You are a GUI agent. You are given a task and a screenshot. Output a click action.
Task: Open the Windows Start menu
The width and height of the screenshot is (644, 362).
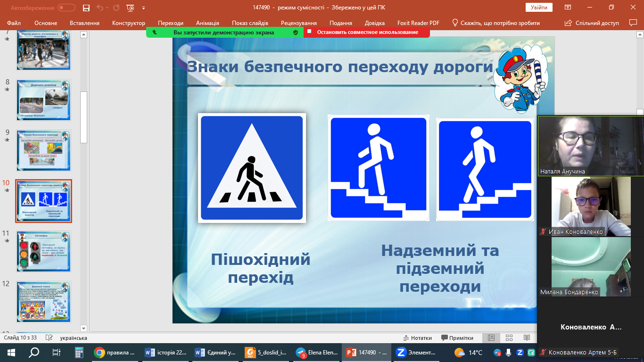tap(11, 352)
